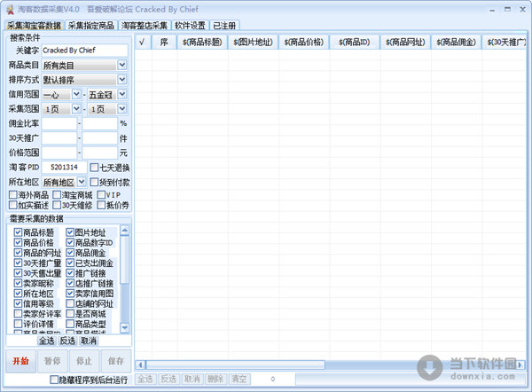Check the 卖家好评率 data field
This screenshot has width=532, height=392.
(x=18, y=314)
